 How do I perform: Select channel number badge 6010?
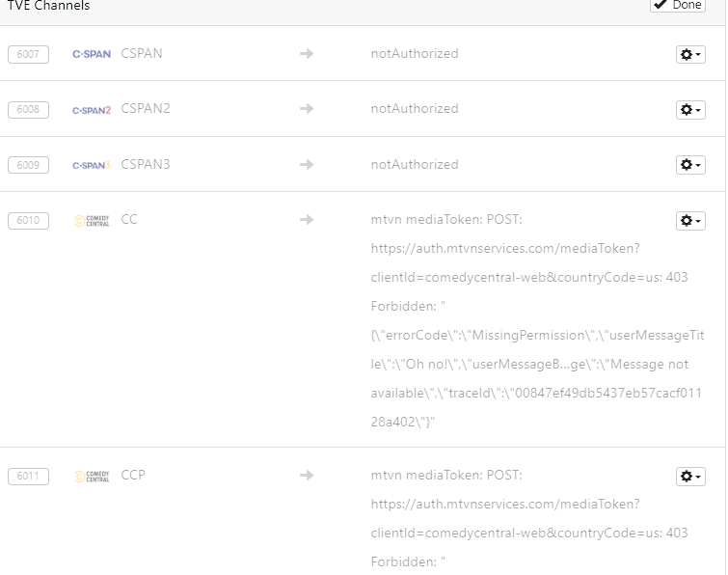tap(28, 221)
